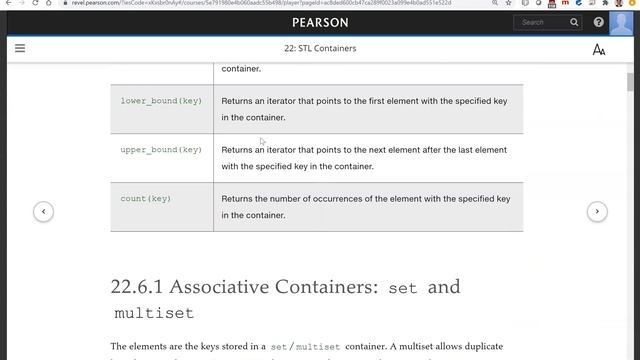Reload the browser page
This screenshot has width=640, height=360.
[35, 3]
